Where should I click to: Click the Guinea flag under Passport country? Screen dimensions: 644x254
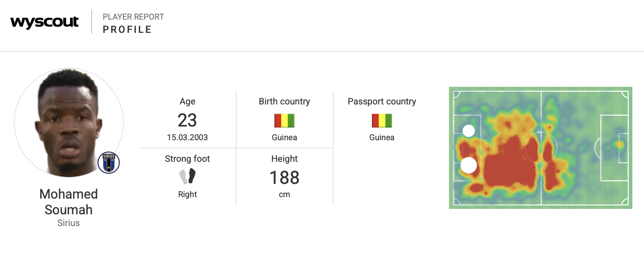click(382, 121)
